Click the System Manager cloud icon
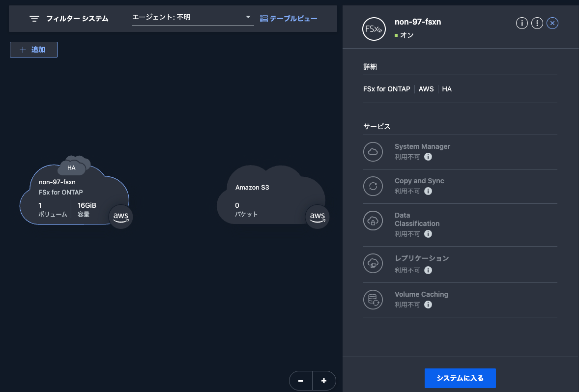This screenshot has width=579, height=392. pos(373,152)
